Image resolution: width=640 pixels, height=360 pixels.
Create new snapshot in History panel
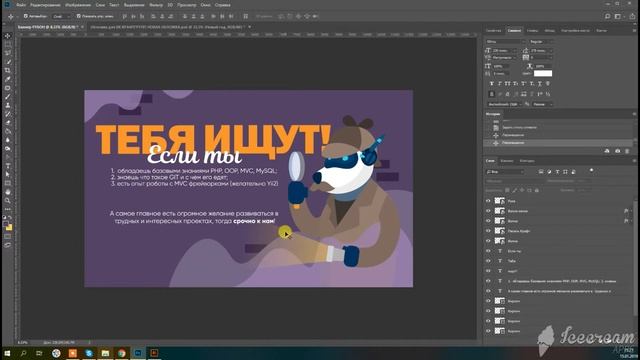[617, 151]
